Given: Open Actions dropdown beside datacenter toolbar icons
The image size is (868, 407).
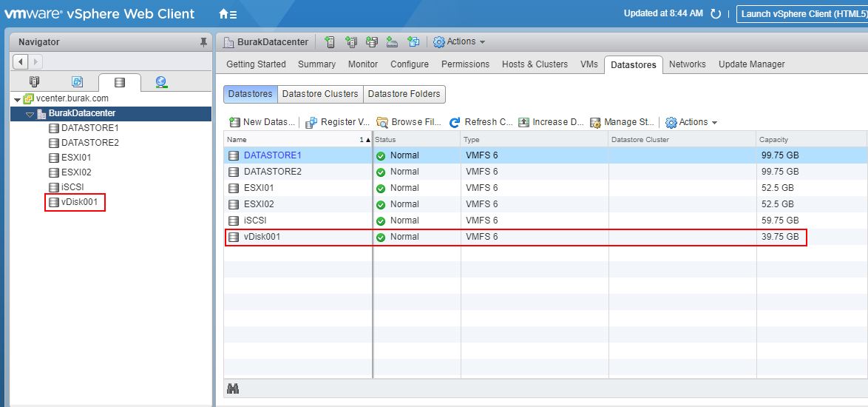Looking at the screenshot, I should tap(459, 41).
